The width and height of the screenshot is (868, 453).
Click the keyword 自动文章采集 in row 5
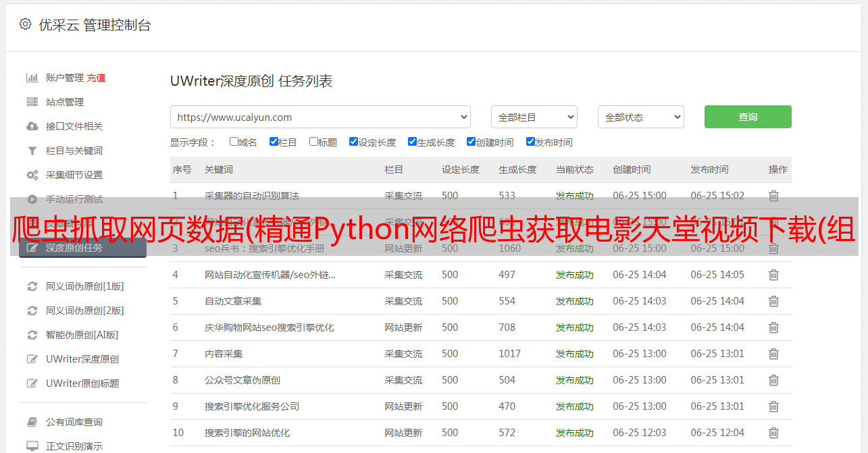(233, 301)
